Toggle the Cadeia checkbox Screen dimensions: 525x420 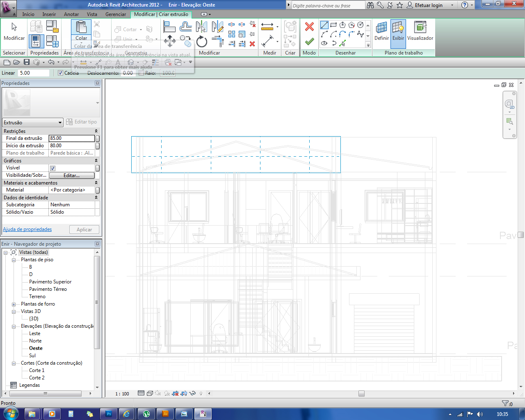point(61,73)
